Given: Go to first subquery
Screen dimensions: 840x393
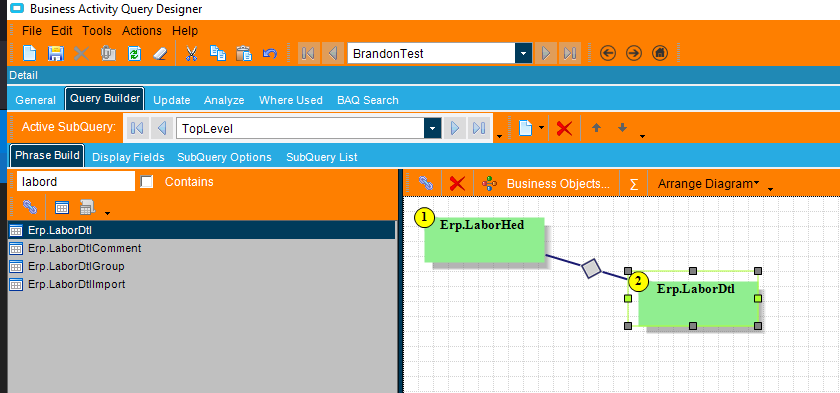Looking at the screenshot, I should pos(137,128).
